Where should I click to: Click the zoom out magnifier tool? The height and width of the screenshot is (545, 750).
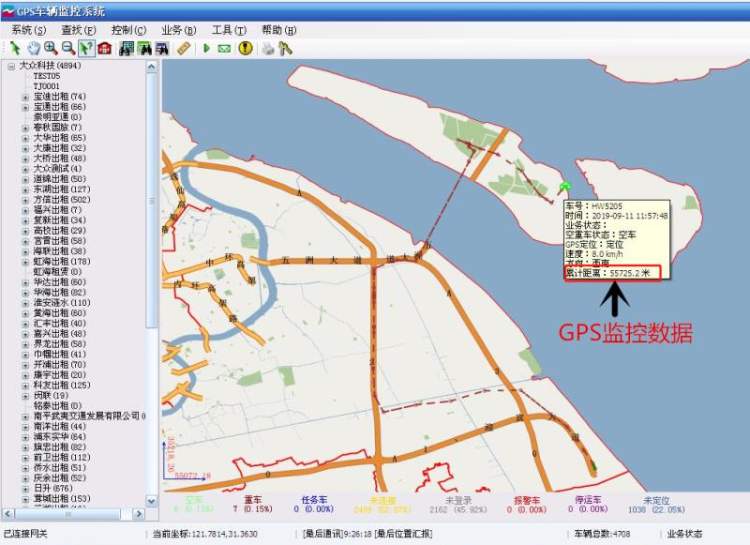pyautogui.click(x=67, y=48)
